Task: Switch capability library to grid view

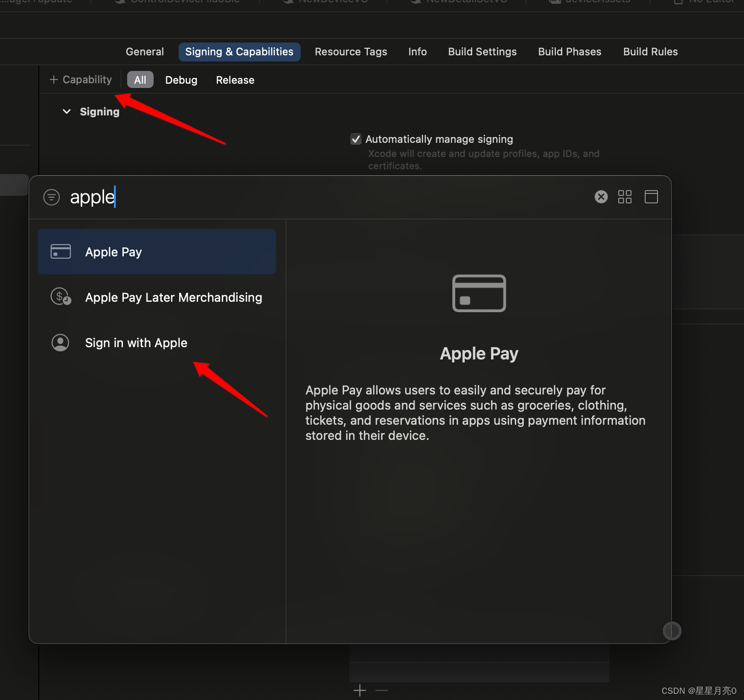Action: click(x=625, y=197)
